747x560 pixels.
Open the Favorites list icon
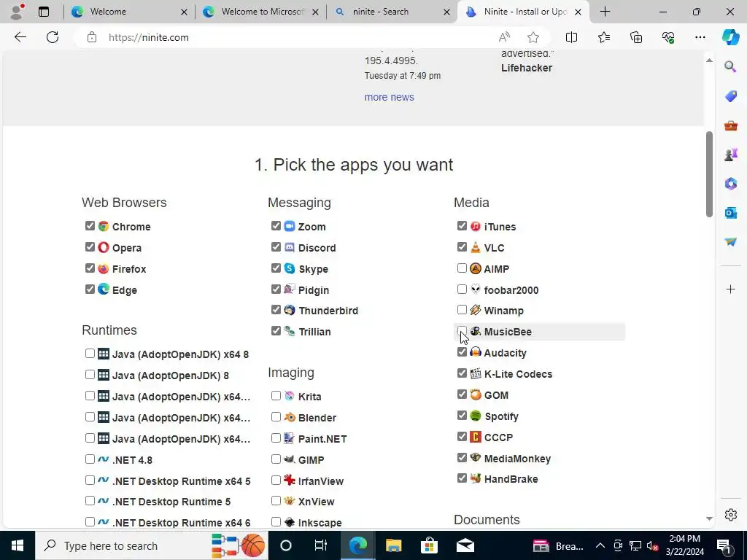tap(603, 37)
